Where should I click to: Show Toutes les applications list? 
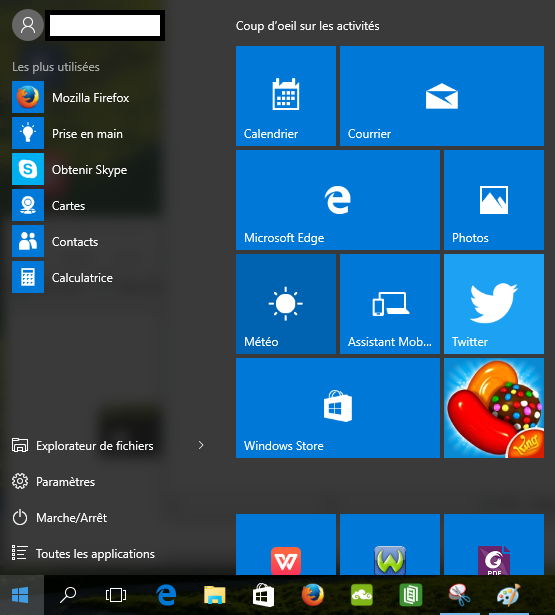tap(84, 553)
